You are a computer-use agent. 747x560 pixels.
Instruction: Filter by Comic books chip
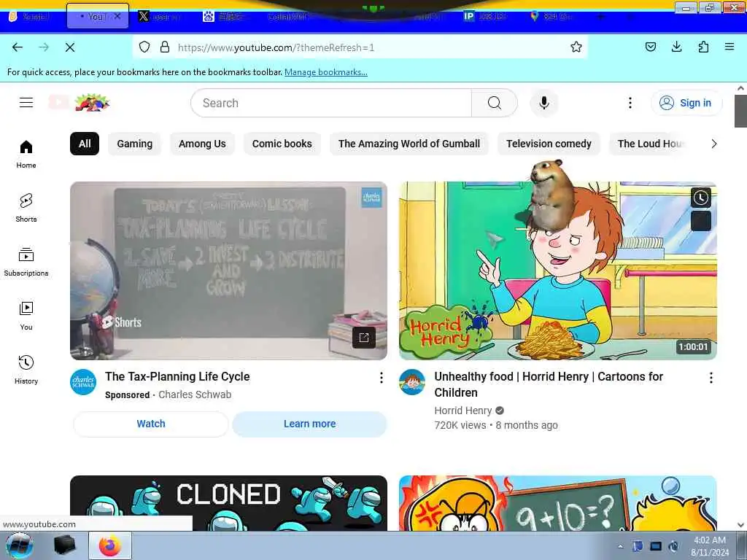tap(282, 144)
